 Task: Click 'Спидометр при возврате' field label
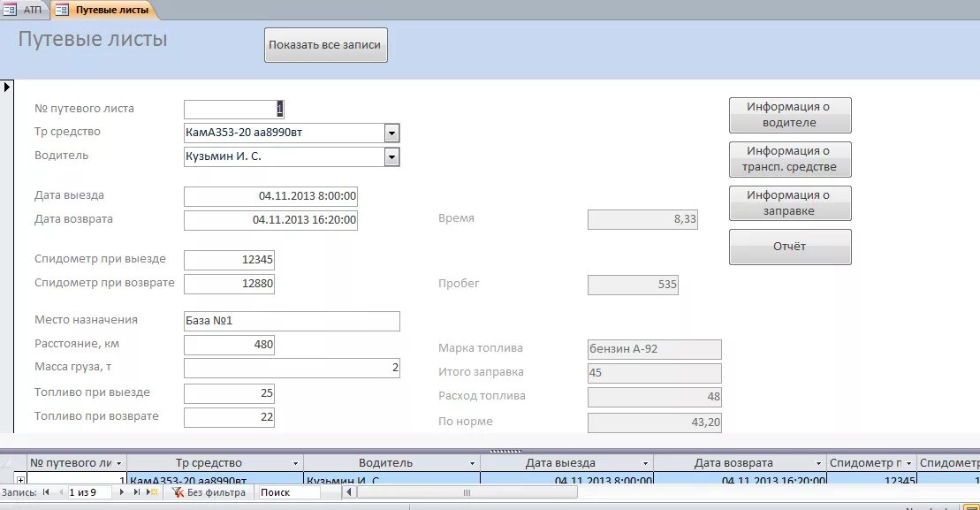tap(104, 283)
